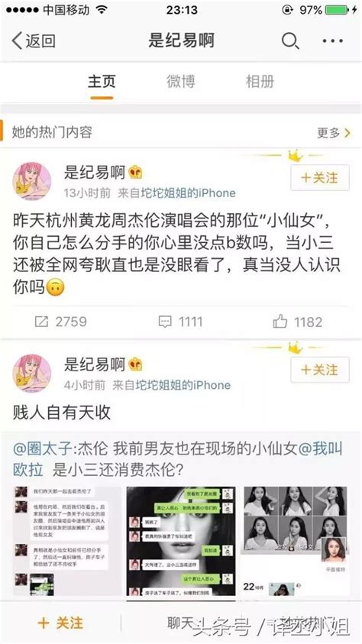Open the black-and-white face chat thumbnail
The image size is (362, 644).
click(x=181, y=541)
